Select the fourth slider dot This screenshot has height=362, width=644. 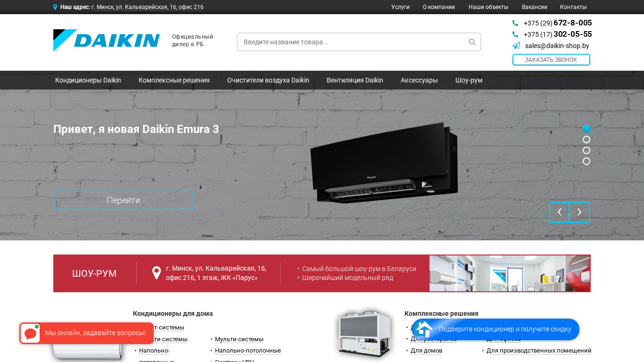pyautogui.click(x=586, y=161)
